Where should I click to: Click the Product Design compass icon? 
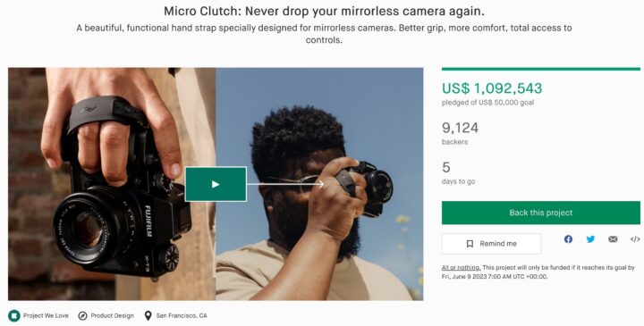tap(82, 316)
